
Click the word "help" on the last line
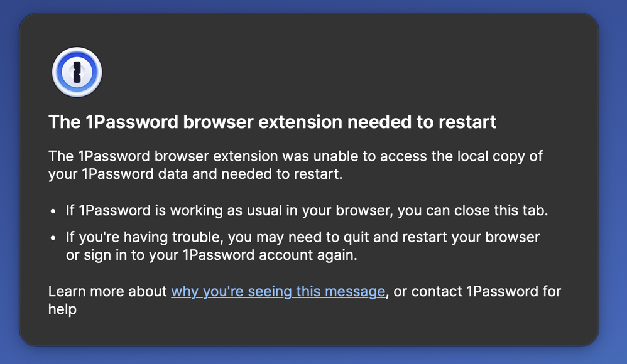tap(62, 309)
